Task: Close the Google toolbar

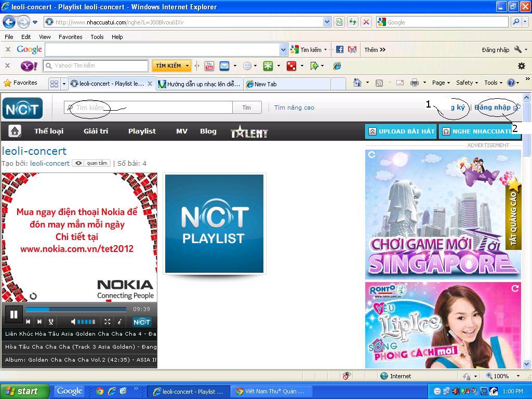Action: pyautogui.click(x=8, y=49)
